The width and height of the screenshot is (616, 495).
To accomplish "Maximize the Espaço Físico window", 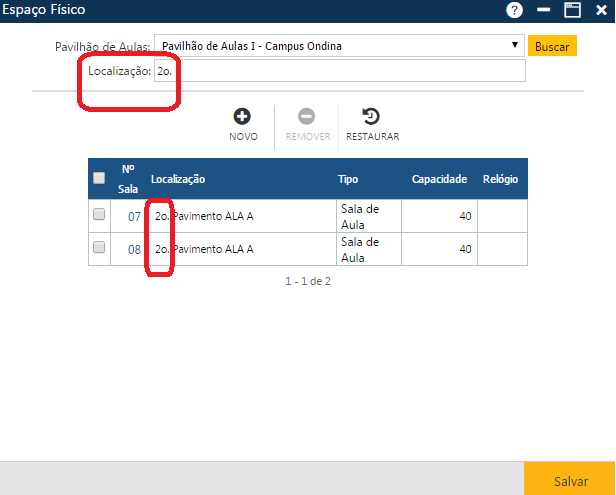I will tap(573, 10).
